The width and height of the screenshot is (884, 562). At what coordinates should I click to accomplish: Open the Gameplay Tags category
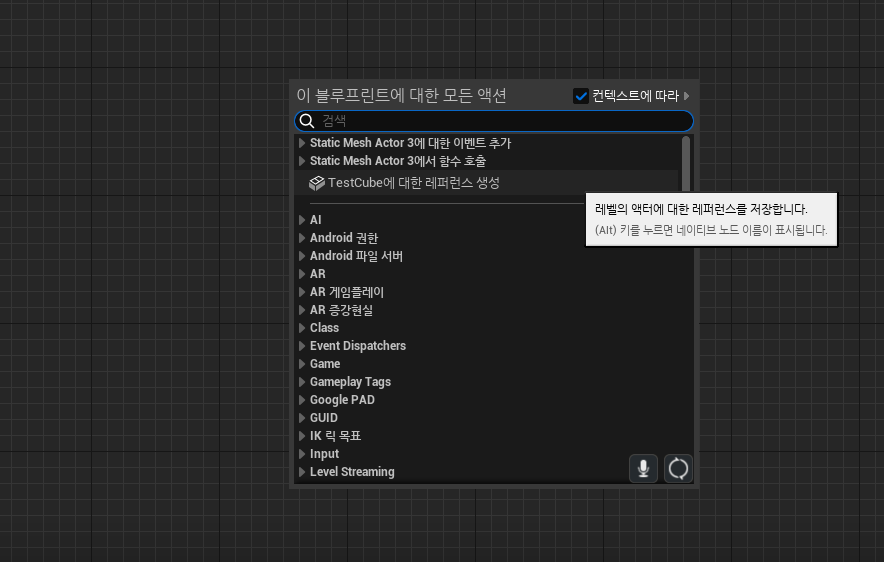(350, 382)
